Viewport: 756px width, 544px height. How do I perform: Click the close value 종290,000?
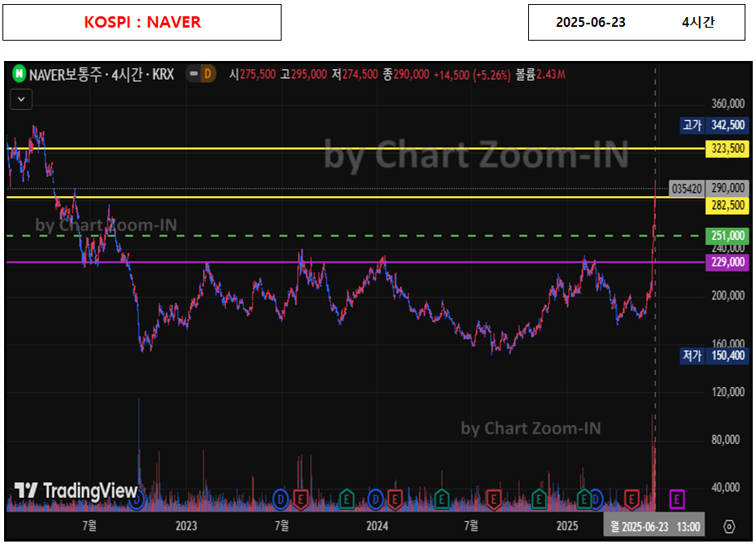tap(406, 74)
